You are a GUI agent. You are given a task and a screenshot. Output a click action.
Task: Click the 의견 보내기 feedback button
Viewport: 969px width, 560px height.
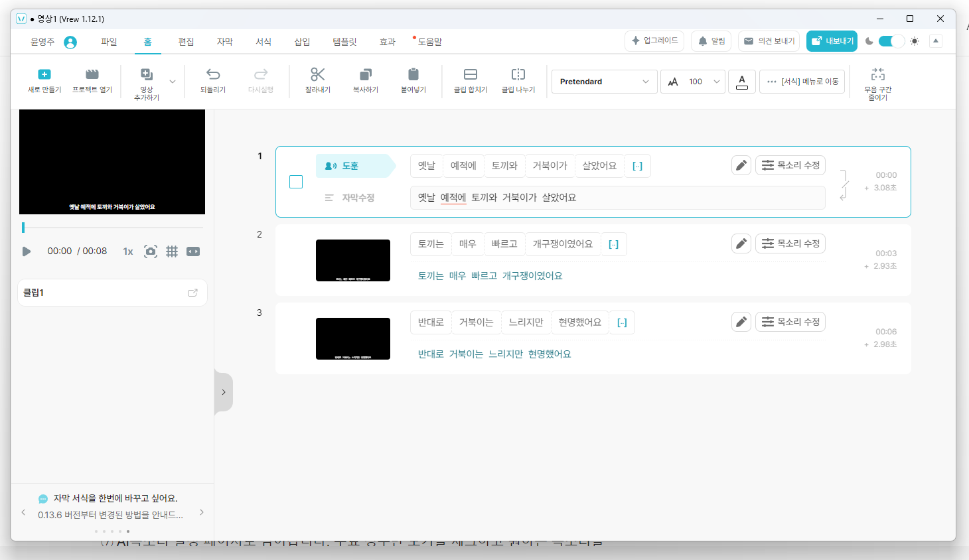[769, 41]
